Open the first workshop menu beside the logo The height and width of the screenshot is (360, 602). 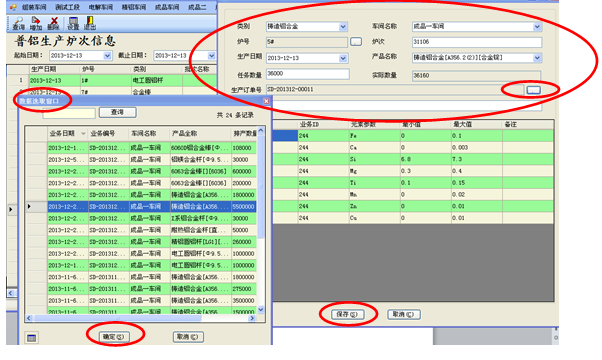(x=34, y=7)
